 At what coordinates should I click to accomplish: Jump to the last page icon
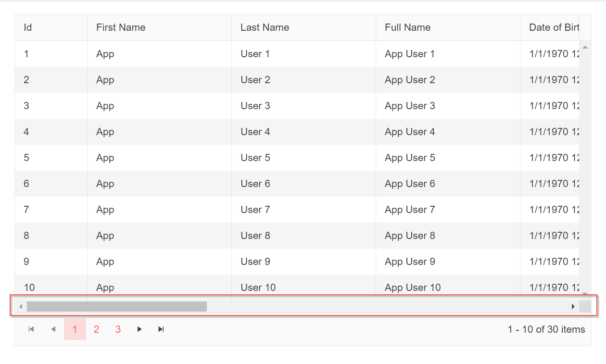pos(161,329)
